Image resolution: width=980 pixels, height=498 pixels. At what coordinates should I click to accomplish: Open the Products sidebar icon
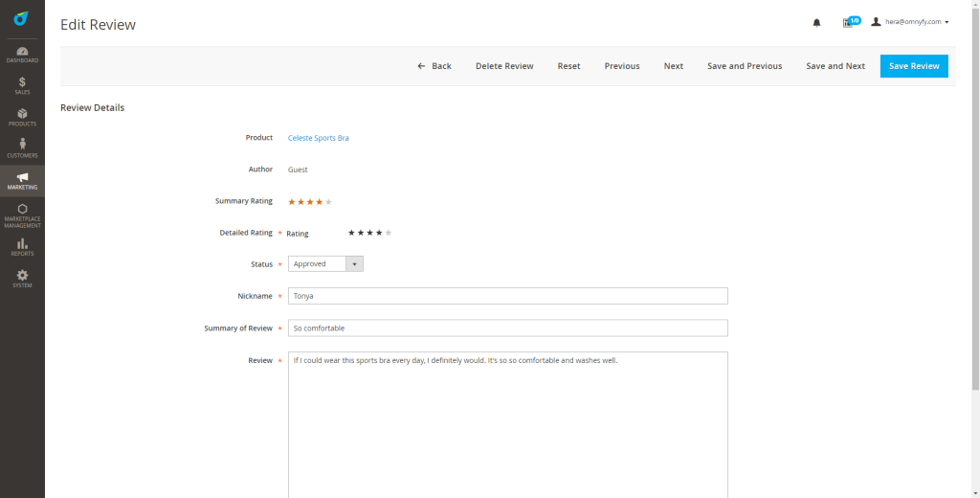pos(22,117)
